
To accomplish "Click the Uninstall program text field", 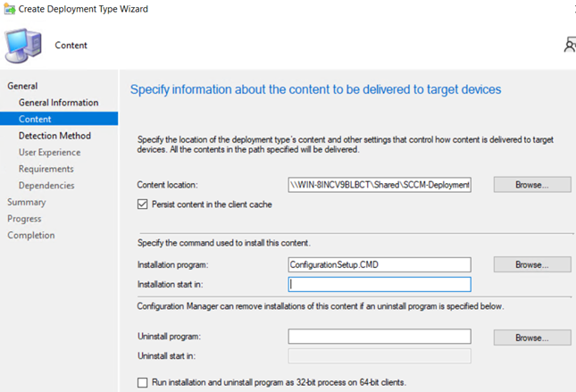I will (x=380, y=337).
